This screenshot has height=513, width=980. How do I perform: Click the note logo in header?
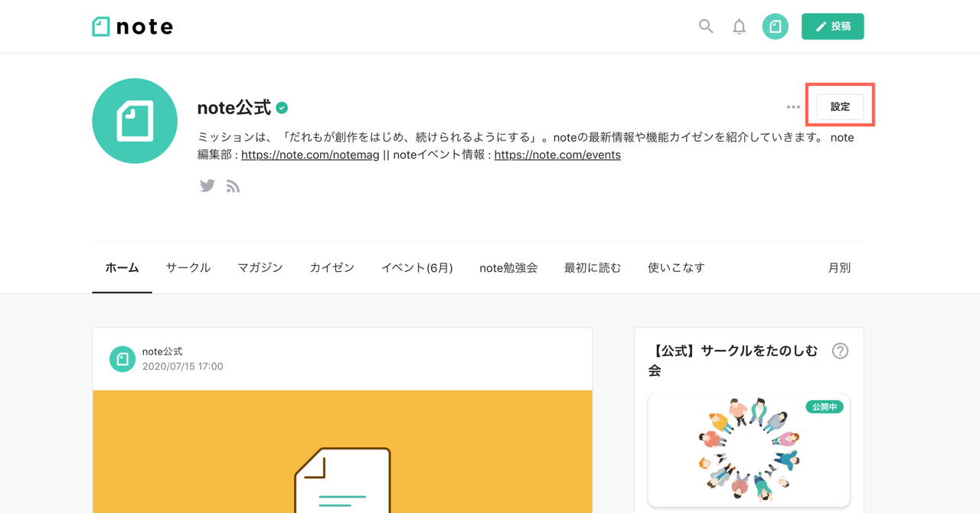[x=132, y=27]
